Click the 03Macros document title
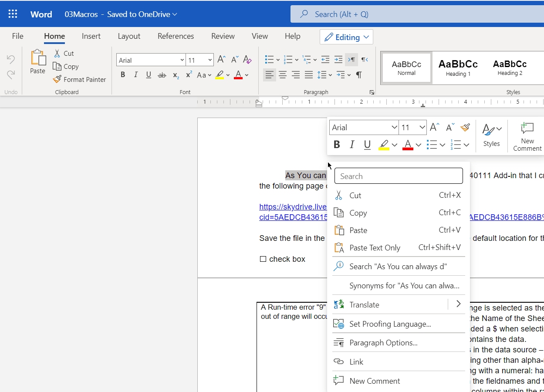The width and height of the screenshot is (544, 392). 81,14
